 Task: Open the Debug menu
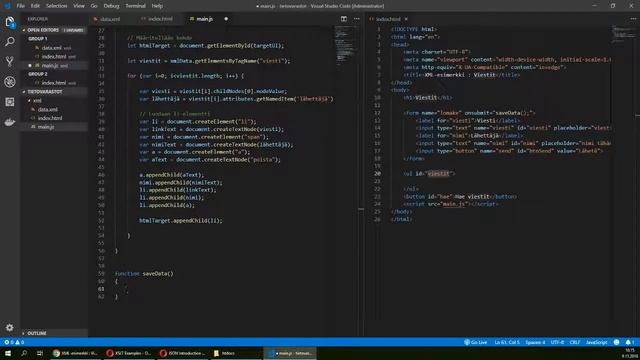[111, 6]
